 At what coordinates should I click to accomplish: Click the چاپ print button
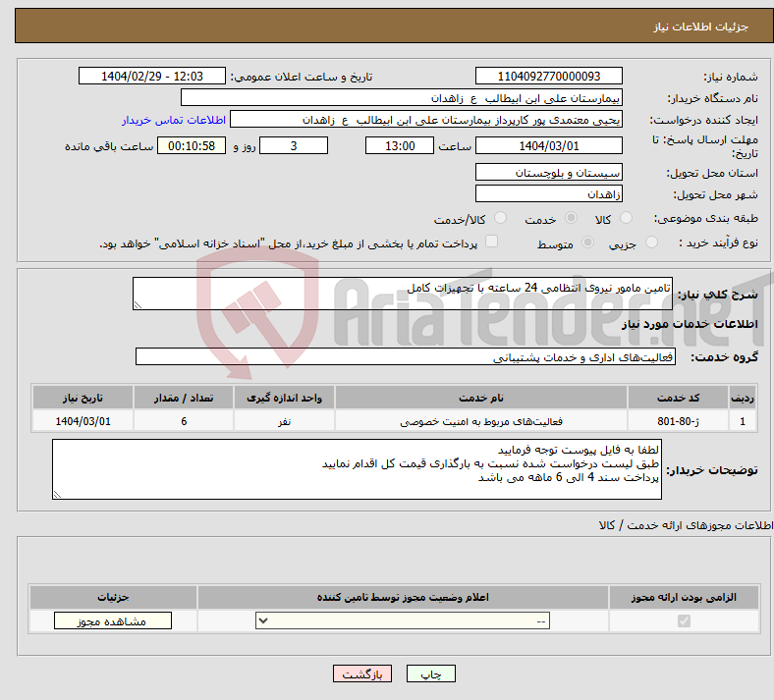click(431, 673)
